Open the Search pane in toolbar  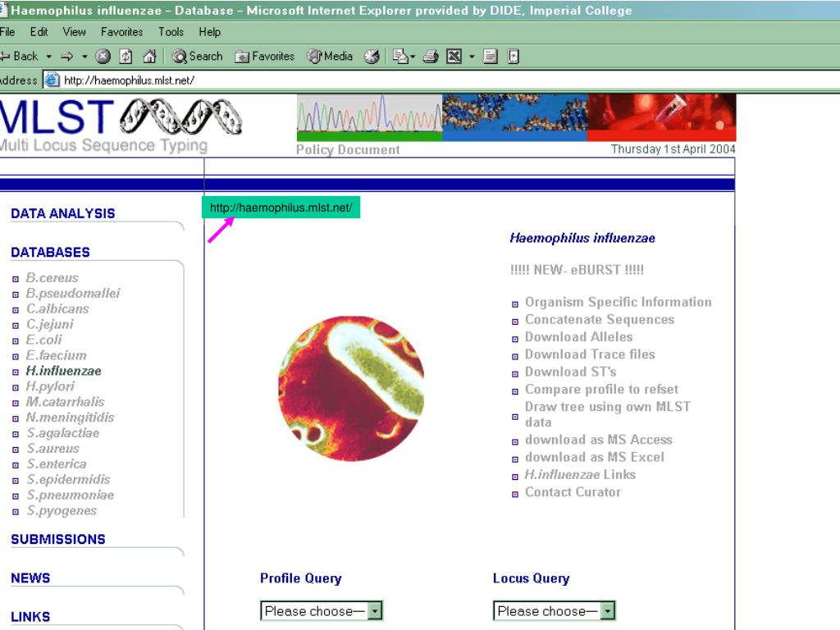197,57
